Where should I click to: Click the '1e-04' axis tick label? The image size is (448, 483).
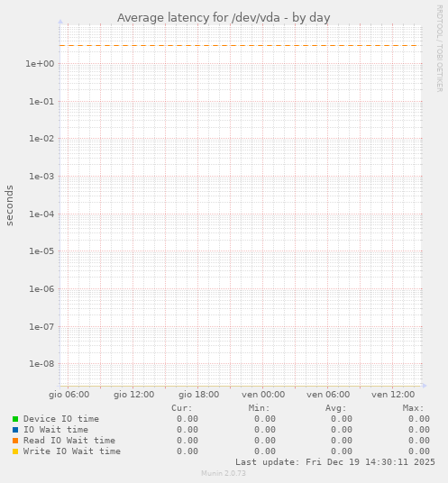(x=41, y=214)
